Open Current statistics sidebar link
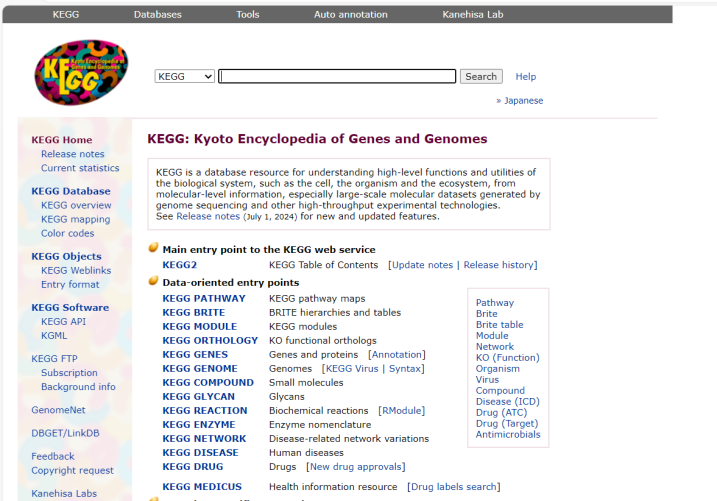Screen dimensions: 717x501 point(80,168)
